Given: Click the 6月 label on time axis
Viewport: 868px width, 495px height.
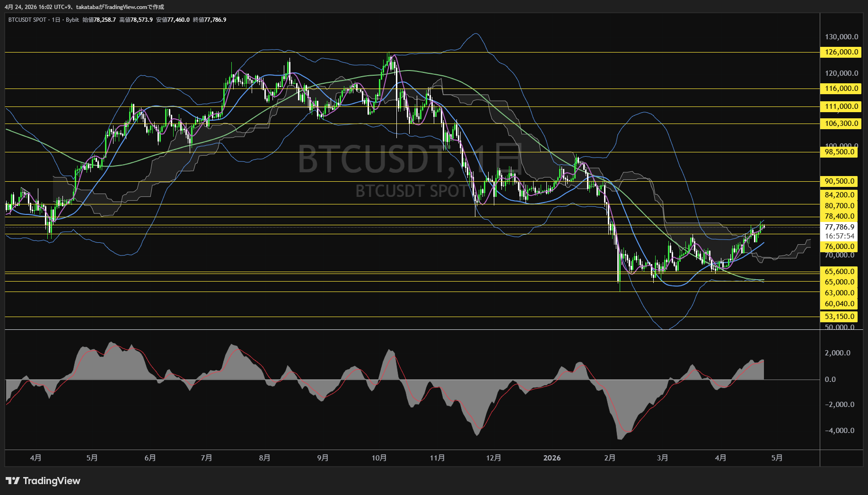Looking at the screenshot, I should [x=150, y=458].
